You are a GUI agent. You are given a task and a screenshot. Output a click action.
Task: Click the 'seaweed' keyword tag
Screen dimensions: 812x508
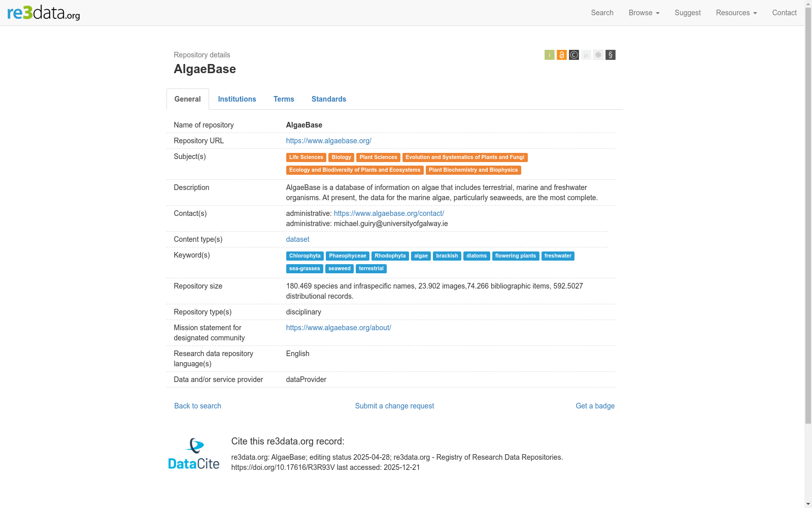[340, 269]
